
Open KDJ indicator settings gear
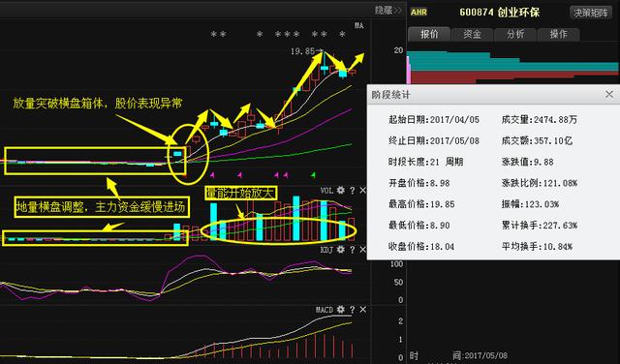coord(340,250)
